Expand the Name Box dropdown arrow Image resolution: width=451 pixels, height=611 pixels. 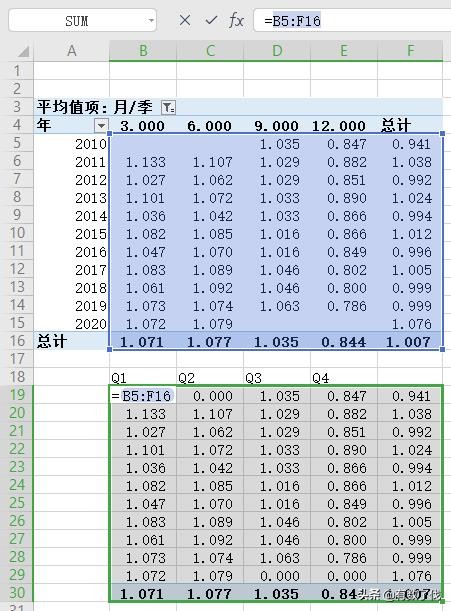coord(151,20)
